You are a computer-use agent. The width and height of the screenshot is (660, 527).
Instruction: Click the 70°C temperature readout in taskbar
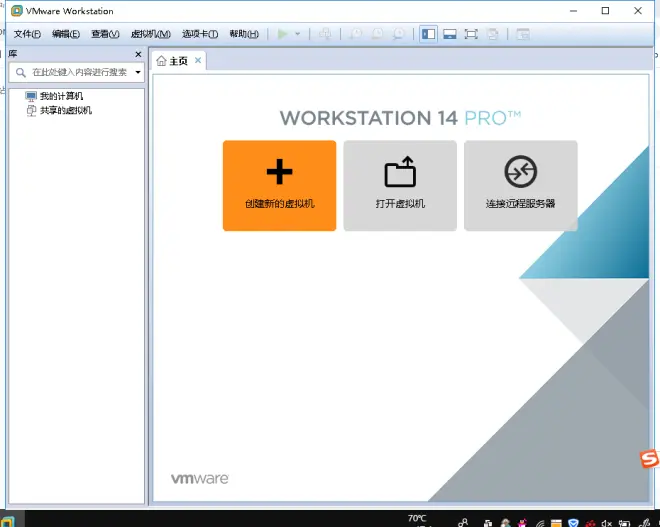coord(417,518)
